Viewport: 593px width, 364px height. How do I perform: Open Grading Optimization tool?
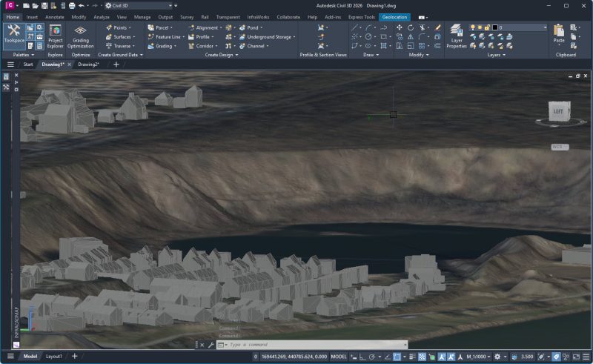click(80, 34)
